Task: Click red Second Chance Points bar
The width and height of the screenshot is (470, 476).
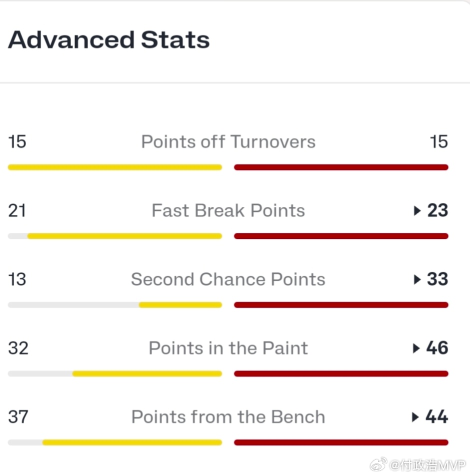Action: pyautogui.click(x=341, y=305)
